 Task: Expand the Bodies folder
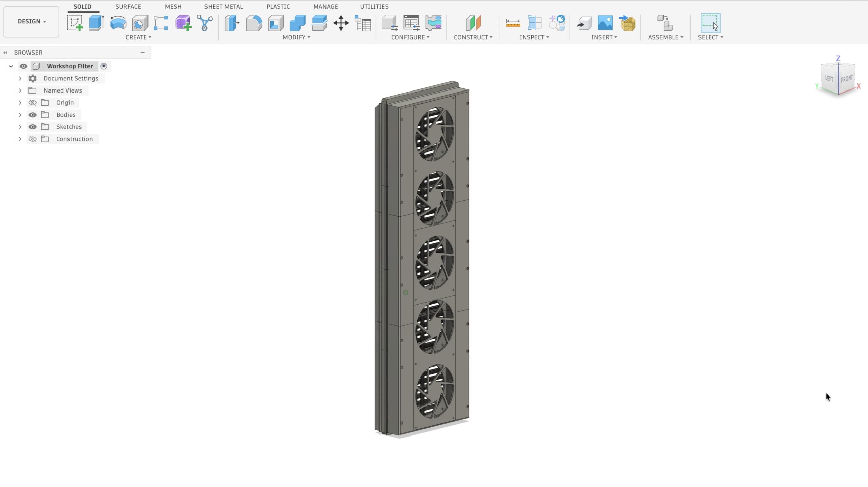pos(20,115)
